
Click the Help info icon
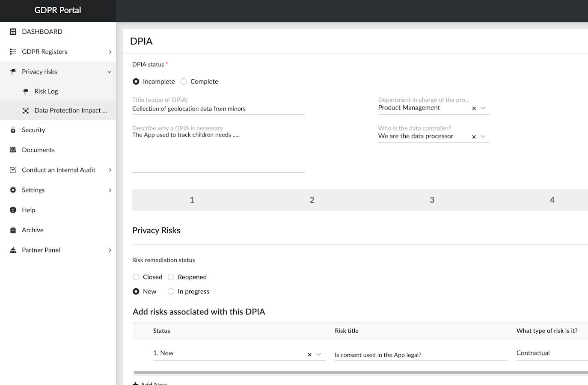pos(13,210)
